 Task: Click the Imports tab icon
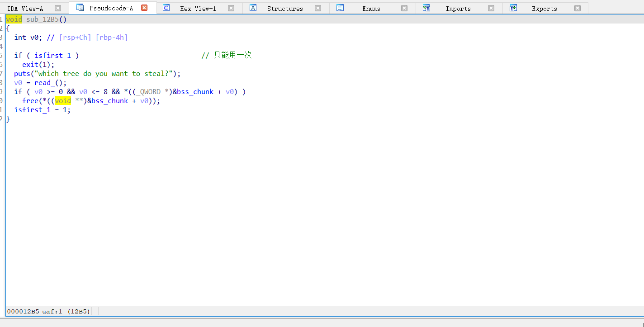[x=426, y=8]
